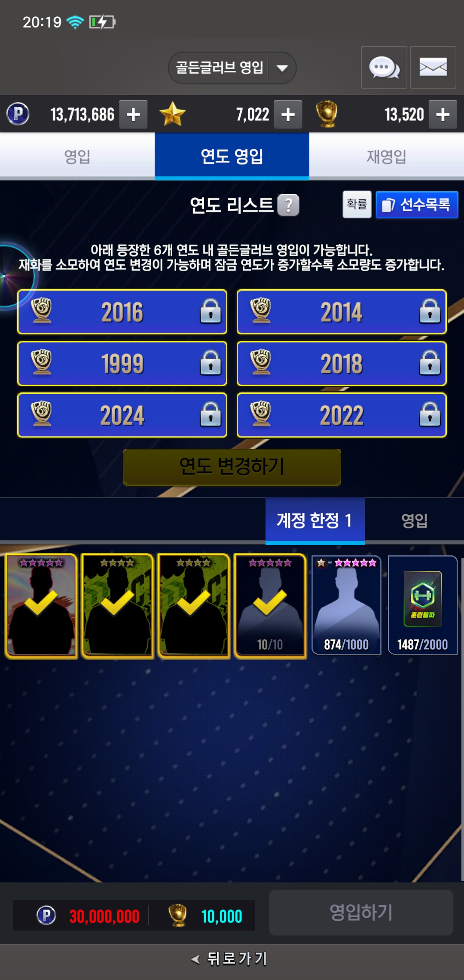Image resolution: width=464 pixels, height=980 pixels.
Task: Tap the gold star currency icon
Action: (x=172, y=114)
